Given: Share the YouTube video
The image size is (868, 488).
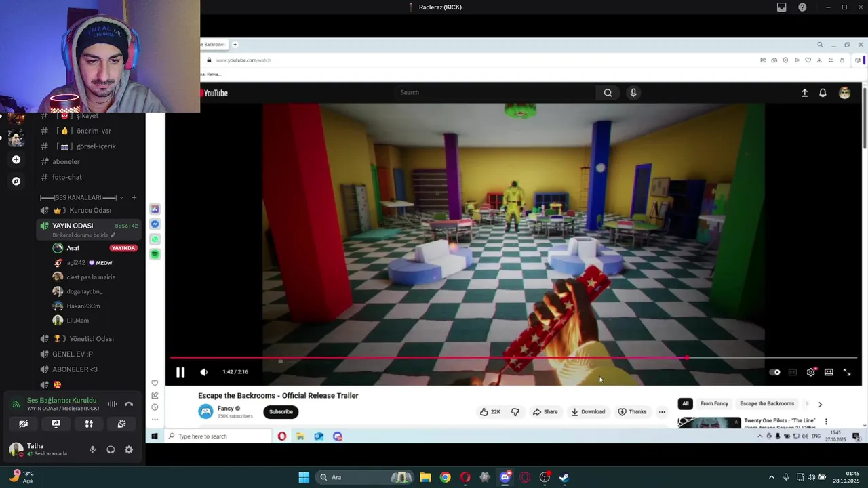Looking at the screenshot, I should coord(545,412).
